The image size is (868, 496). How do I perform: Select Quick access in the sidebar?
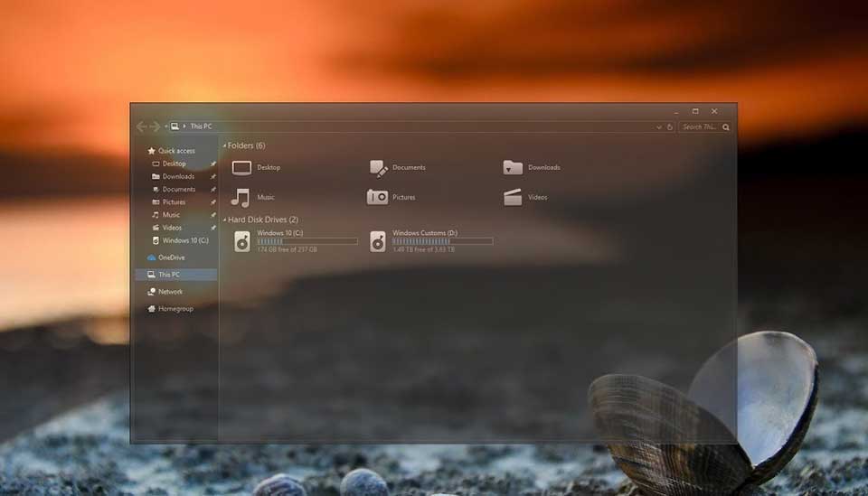[176, 150]
